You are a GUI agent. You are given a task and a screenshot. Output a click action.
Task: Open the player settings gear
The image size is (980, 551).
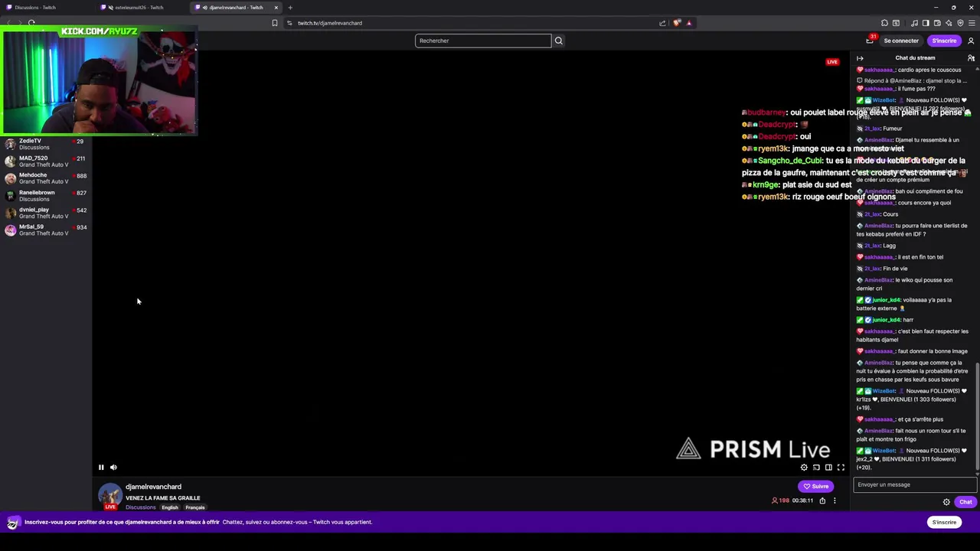[x=804, y=467]
